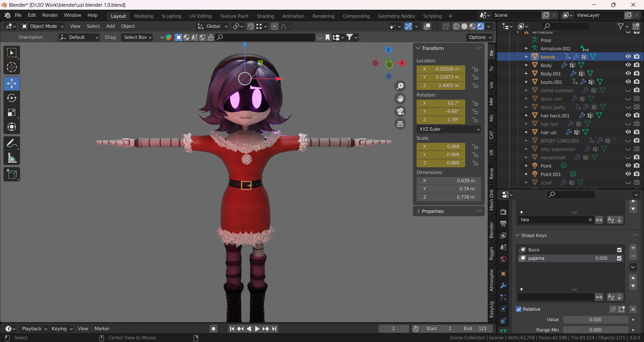Toggle camera view in the viewport gizmos
The width and height of the screenshot is (644, 342).
(x=400, y=111)
